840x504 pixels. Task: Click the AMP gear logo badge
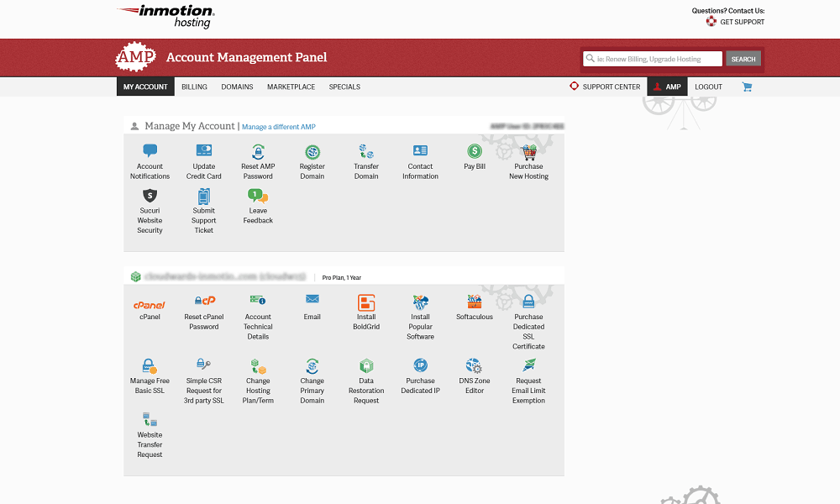click(x=135, y=57)
